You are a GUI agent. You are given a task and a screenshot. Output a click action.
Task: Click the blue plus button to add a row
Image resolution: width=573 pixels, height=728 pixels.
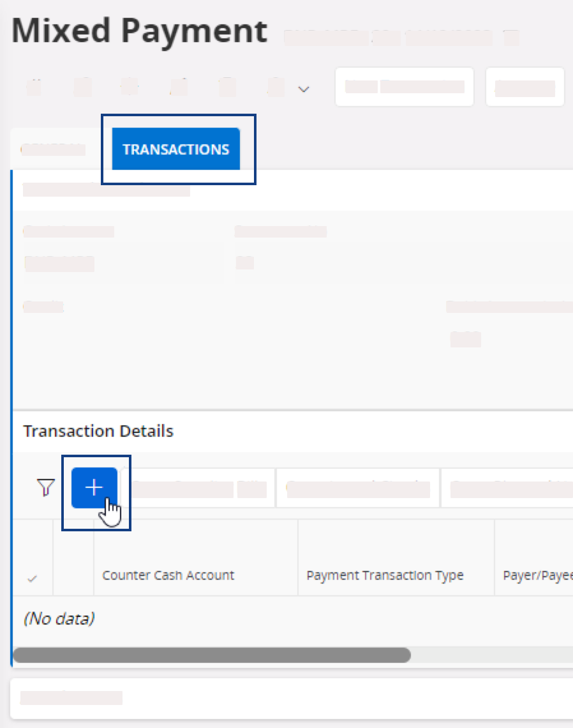tap(94, 488)
